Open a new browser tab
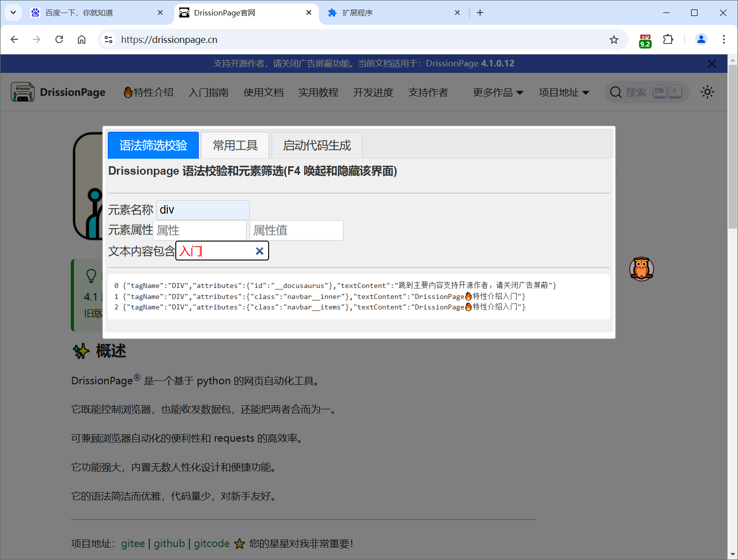The height and width of the screenshot is (560, 738). [480, 12]
